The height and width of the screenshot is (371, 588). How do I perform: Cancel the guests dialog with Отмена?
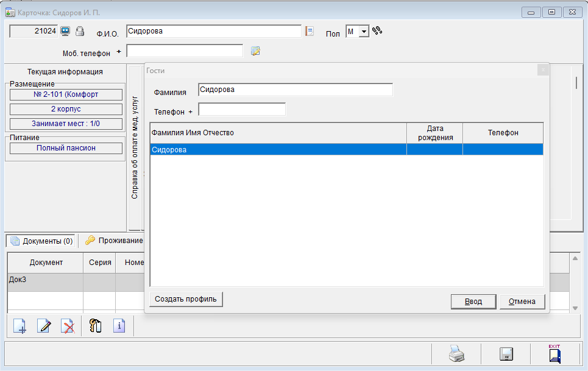522,302
